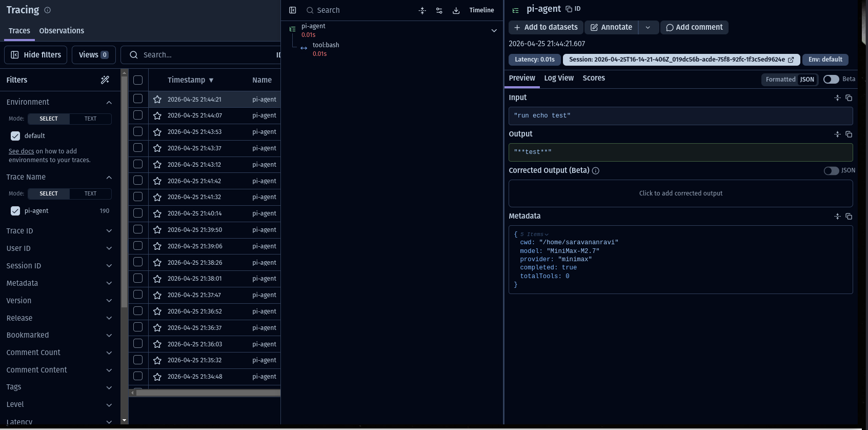Check the 21:43:12 trace row checkbox
Screen dimensions: 868x430
[x=138, y=164]
